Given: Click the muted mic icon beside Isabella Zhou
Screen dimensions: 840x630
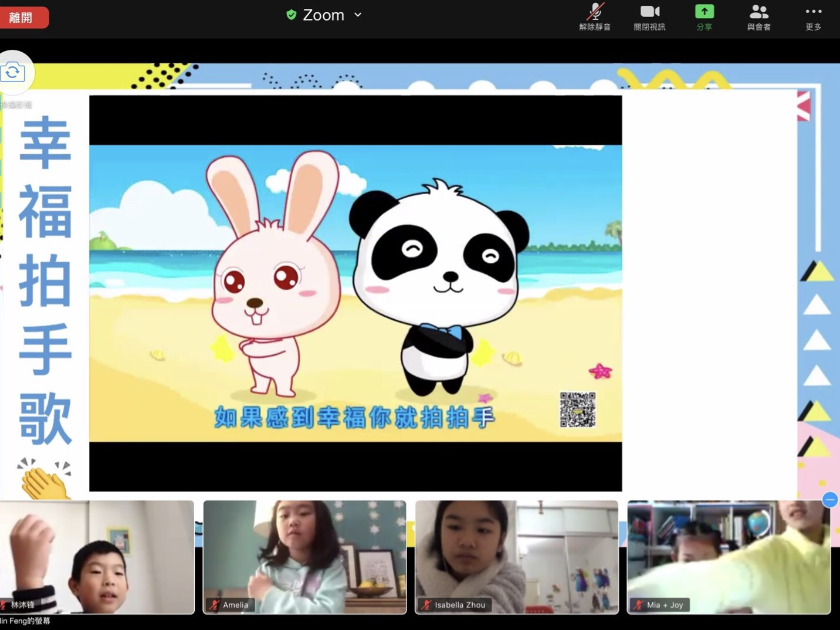Looking at the screenshot, I should point(426,605).
